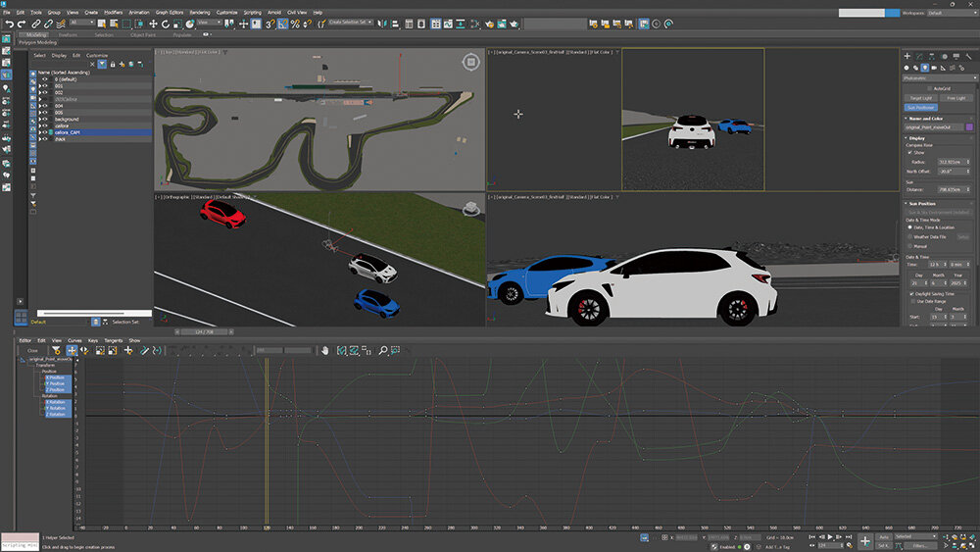Click the Zoom magnifier in curve editor
Viewport: 980px width, 552px height.
click(383, 350)
